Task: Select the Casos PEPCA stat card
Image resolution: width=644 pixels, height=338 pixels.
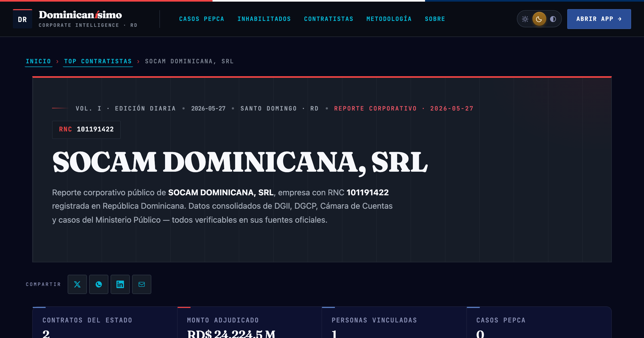Action: [539, 322]
